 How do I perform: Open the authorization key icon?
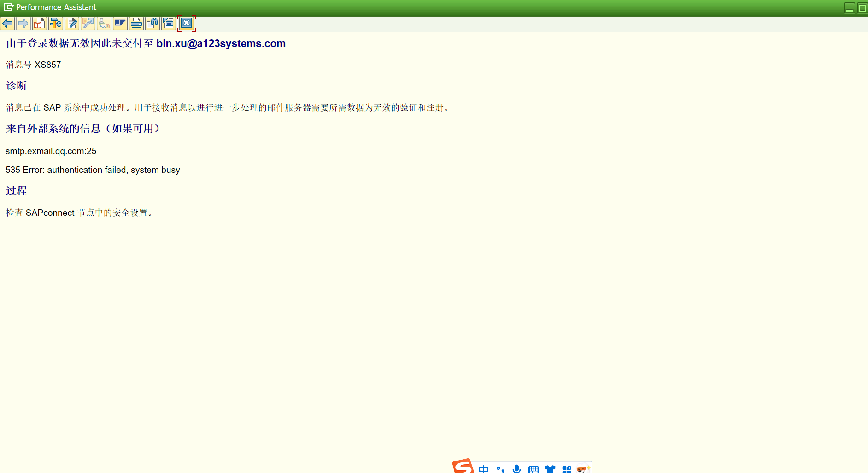coord(104,23)
